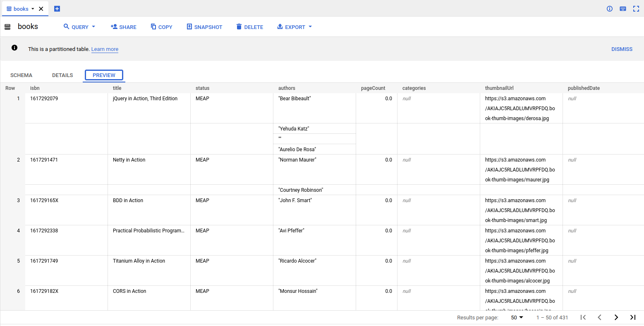Delete the books table
This screenshot has width=644, height=326.
(x=250, y=27)
